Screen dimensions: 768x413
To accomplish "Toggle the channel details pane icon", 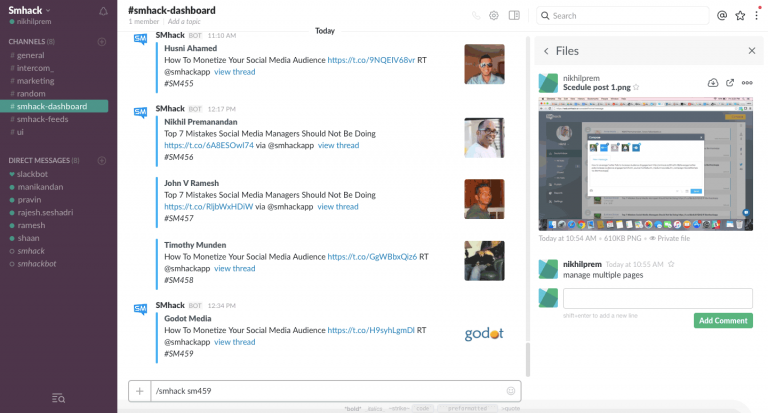I will pyautogui.click(x=514, y=16).
